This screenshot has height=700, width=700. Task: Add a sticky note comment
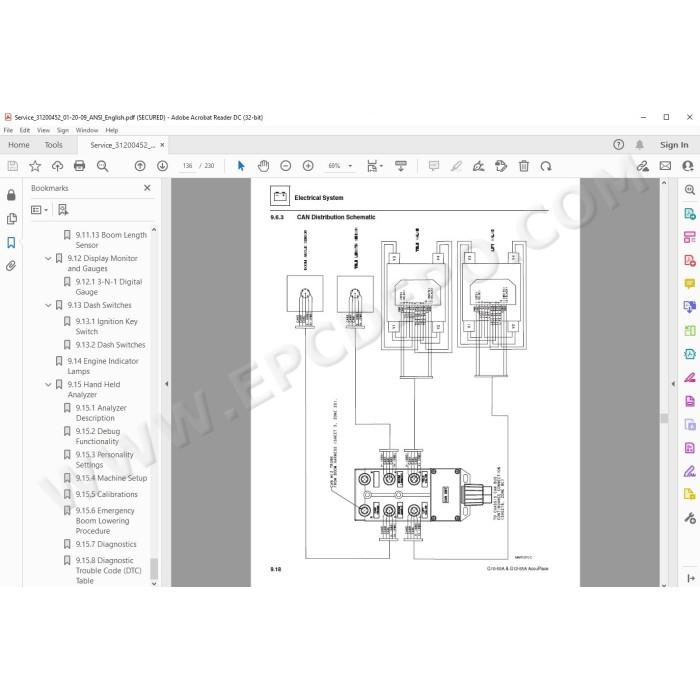coord(433,166)
